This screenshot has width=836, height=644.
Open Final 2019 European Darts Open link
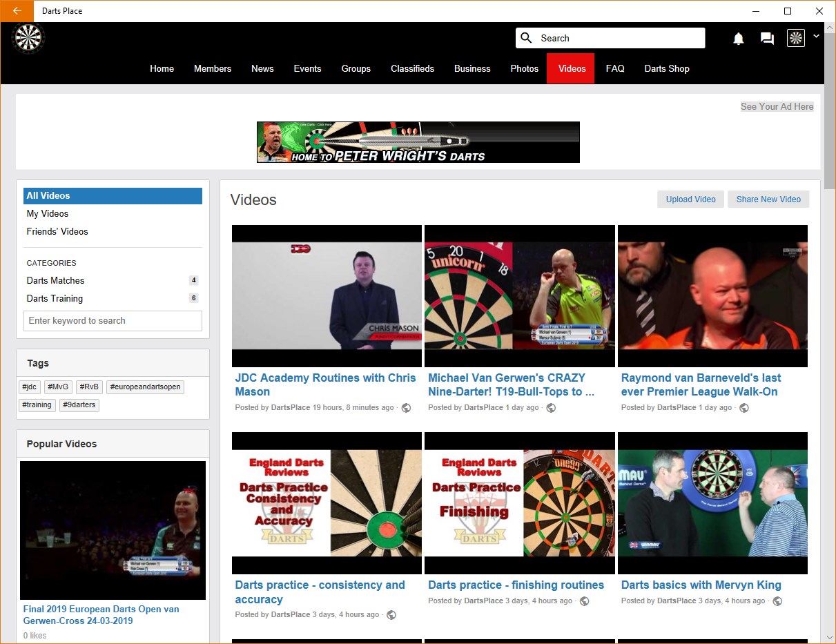tap(101, 615)
